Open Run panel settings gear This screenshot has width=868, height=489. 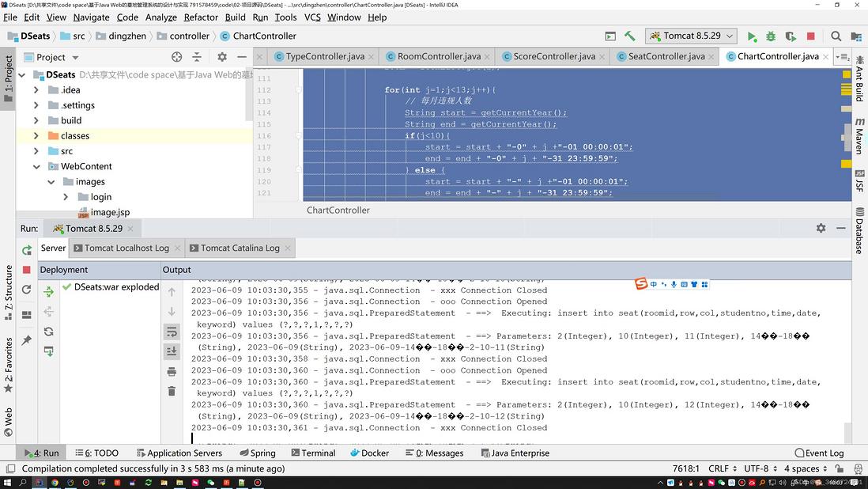tap(821, 228)
